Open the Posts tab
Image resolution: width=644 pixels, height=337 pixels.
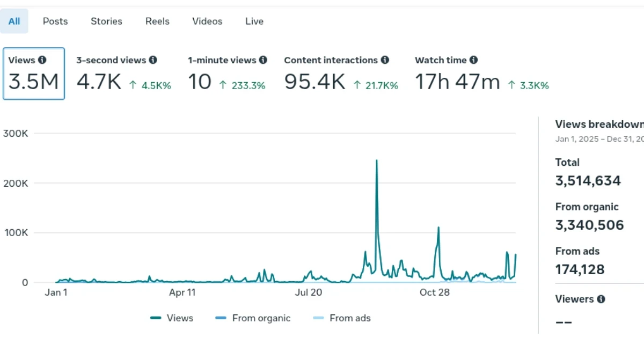tap(55, 21)
